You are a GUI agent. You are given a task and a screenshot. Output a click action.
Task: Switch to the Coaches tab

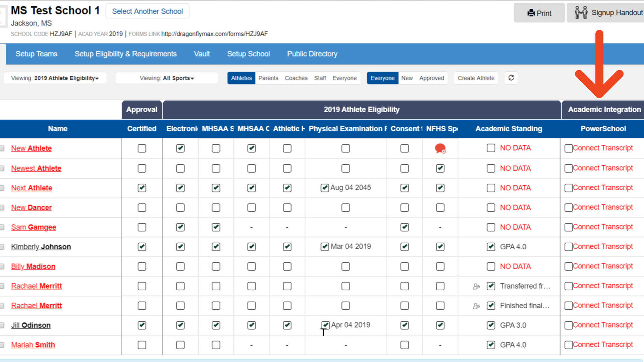(296, 78)
